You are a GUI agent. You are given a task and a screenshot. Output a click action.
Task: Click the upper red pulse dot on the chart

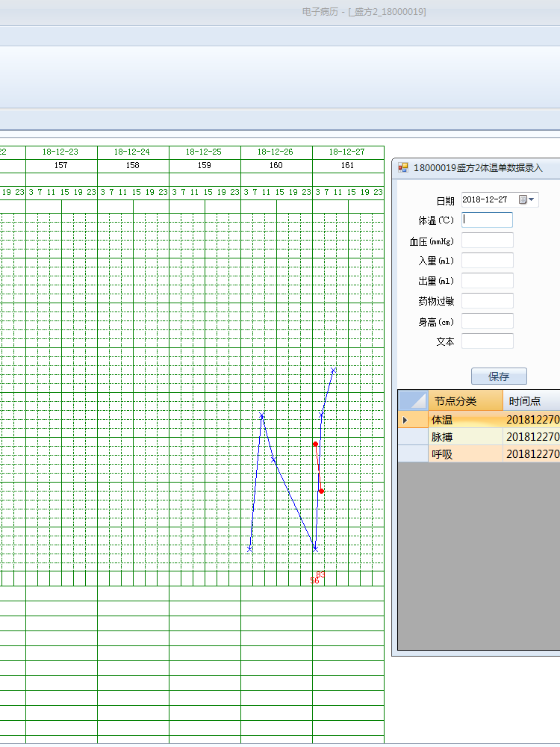pos(315,444)
